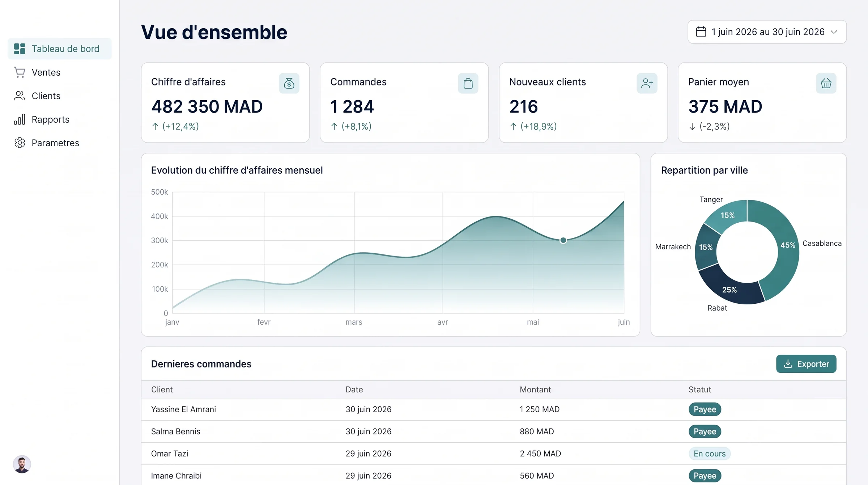Viewport: 868px width, 485px height.
Task: Click the download icon in Exporter button
Action: point(788,364)
